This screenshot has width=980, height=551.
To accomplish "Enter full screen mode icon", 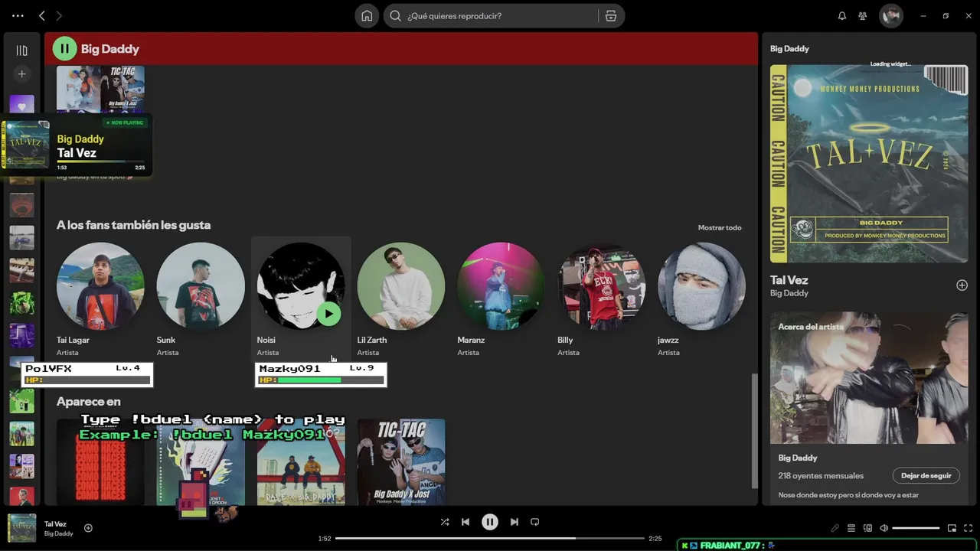I will (x=969, y=528).
